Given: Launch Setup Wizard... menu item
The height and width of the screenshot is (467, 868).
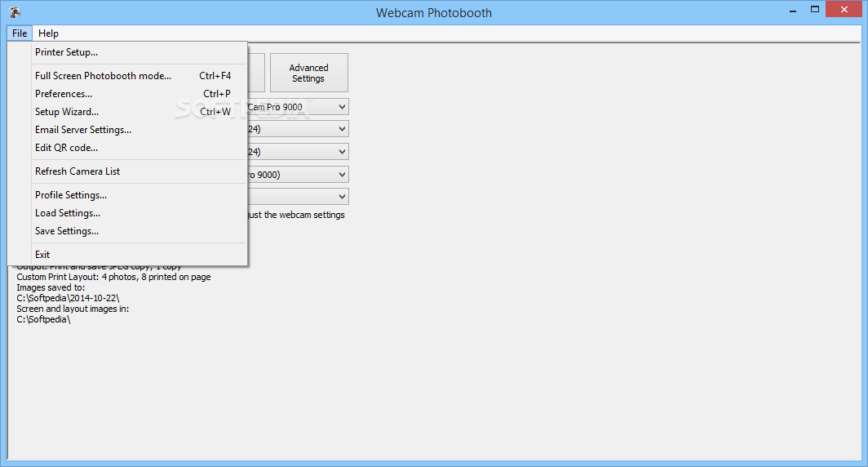Looking at the screenshot, I should pyautogui.click(x=139, y=112).
